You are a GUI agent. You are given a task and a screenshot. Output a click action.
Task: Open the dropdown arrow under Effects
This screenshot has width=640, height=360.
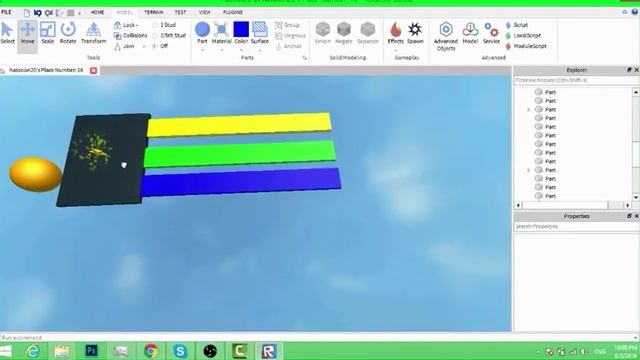(x=395, y=50)
